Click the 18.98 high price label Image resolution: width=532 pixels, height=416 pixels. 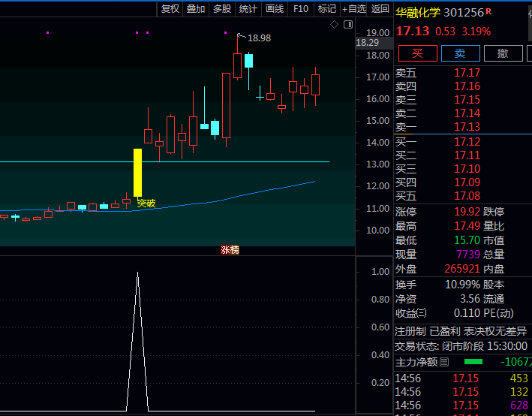pyautogui.click(x=259, y=38)
